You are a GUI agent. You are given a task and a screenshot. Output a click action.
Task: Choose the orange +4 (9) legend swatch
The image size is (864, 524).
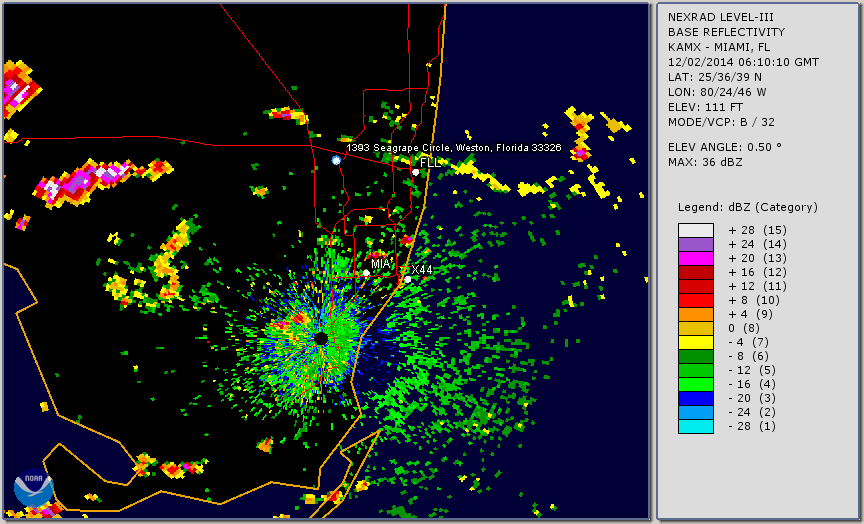[x=695, y=314]
